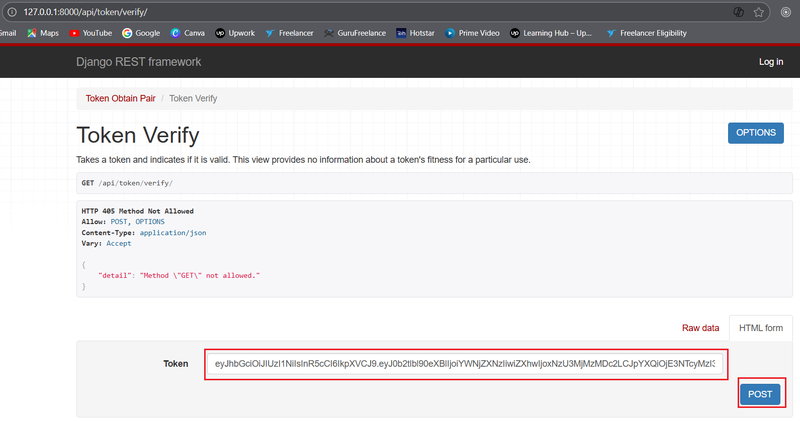This screenshot has height=421, width=800.
Task: Open the YouTube bookmark
Action: [x=91, y=33]
